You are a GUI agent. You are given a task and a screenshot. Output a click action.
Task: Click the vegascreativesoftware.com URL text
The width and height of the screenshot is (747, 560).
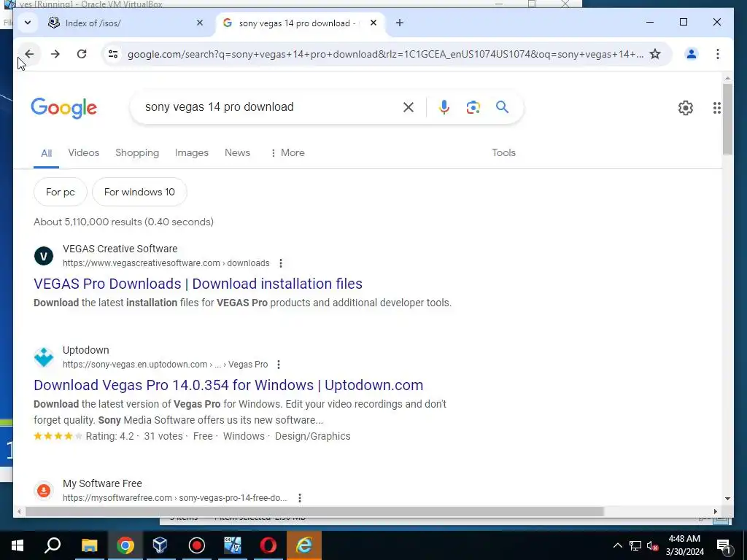(x=166, y=263)
